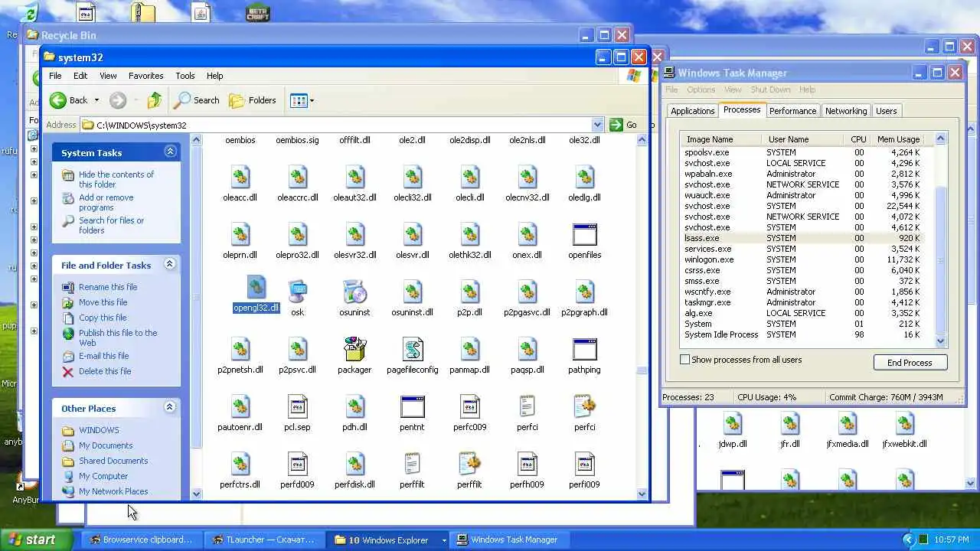Switch to the Applications tab
Viewport: 980px width, 551px height.
[692, 111]
